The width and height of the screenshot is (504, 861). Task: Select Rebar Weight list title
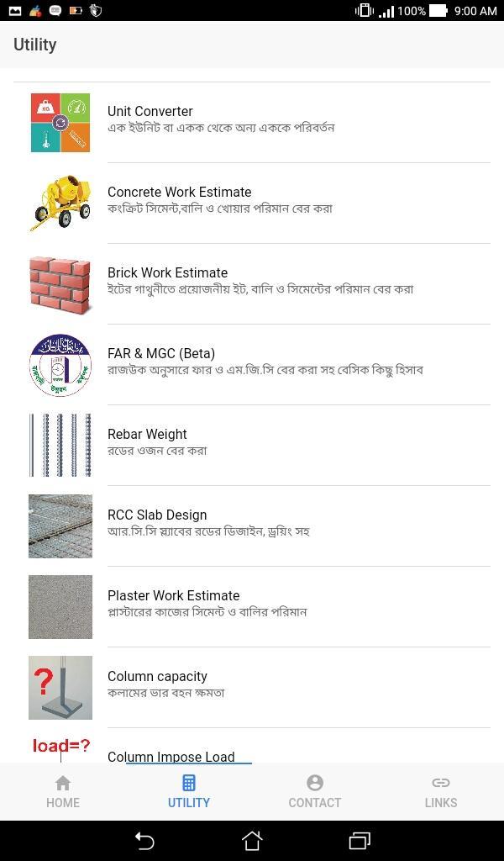point(147,435)
